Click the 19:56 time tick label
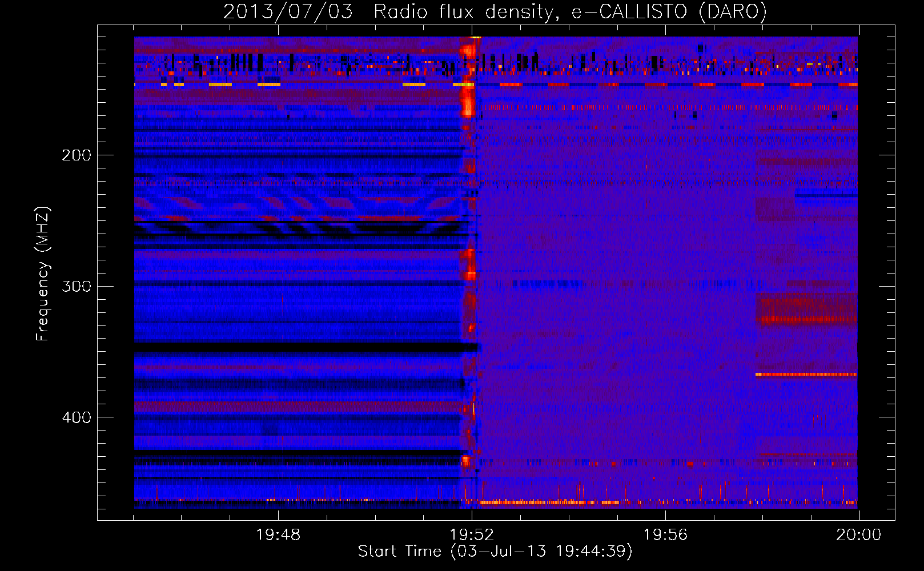The height and width of the screenshot is (571, 924). coord(665,535)
